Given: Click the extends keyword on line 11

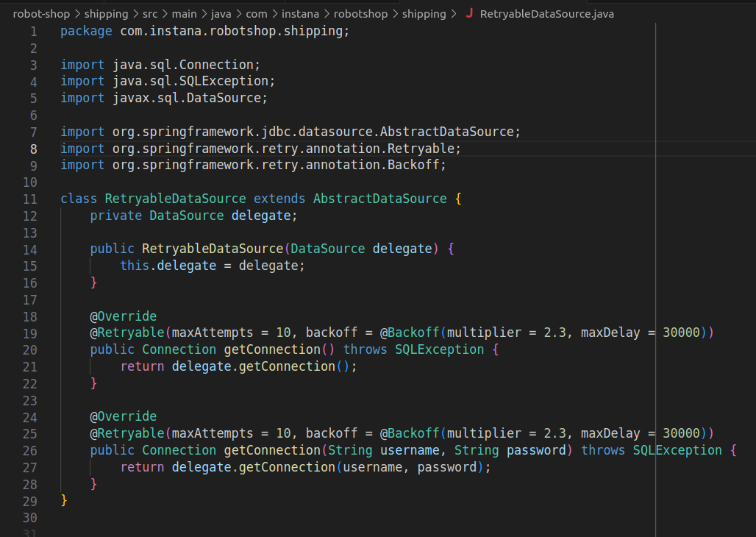Looking at the screenshot, I should (x=279, y=199).
